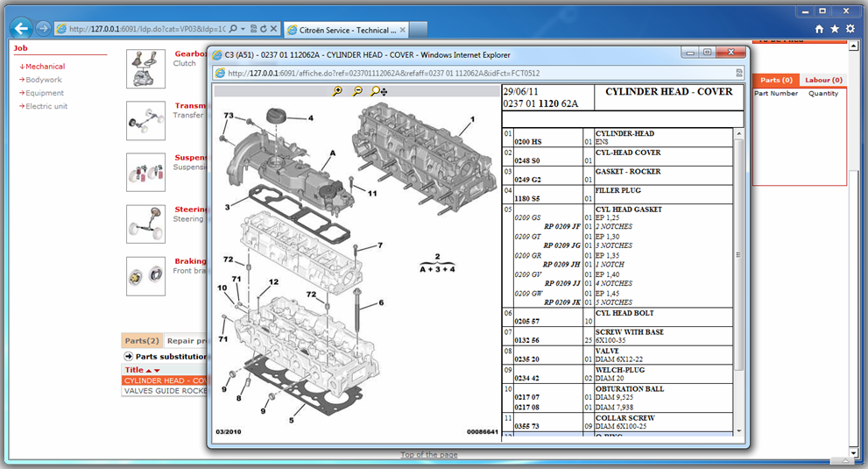Click the compatibility view icon in address bar

pyautogui.click(x=253, y=28)
